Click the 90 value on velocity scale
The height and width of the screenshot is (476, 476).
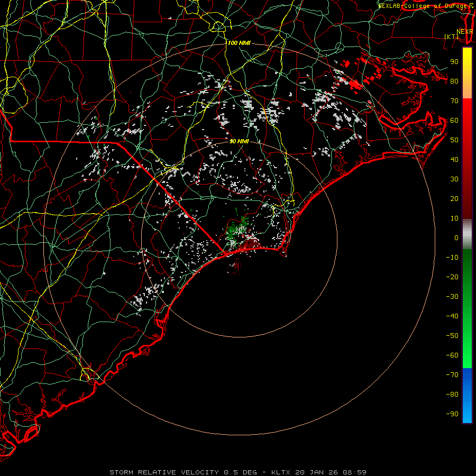[x=454, y=62]
